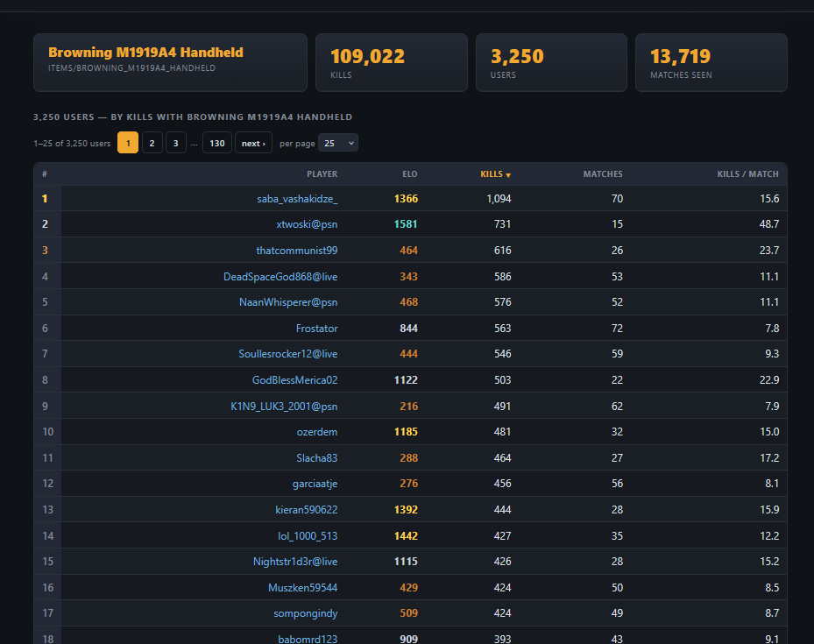Open K1N9_LUK3_2001@psn profile

[284, 407]
